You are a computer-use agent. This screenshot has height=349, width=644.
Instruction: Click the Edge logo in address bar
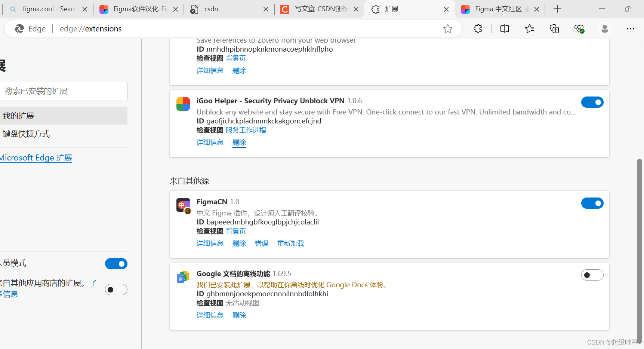[19, 29]
